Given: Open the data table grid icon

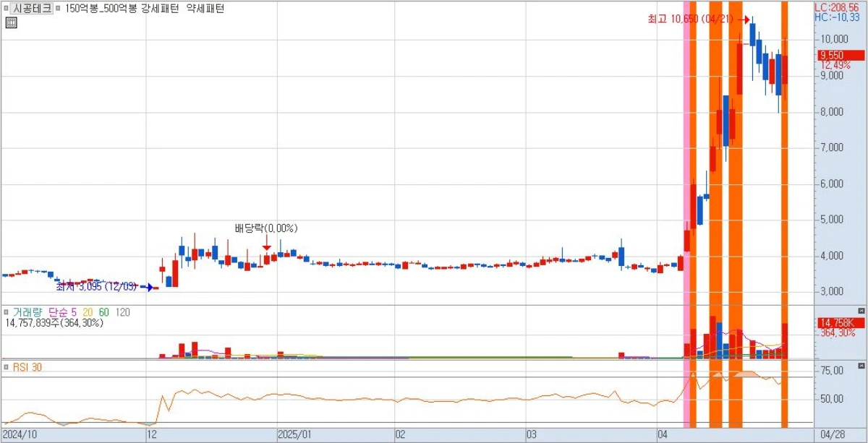Looking at the screenshot, I should point(11,22).
